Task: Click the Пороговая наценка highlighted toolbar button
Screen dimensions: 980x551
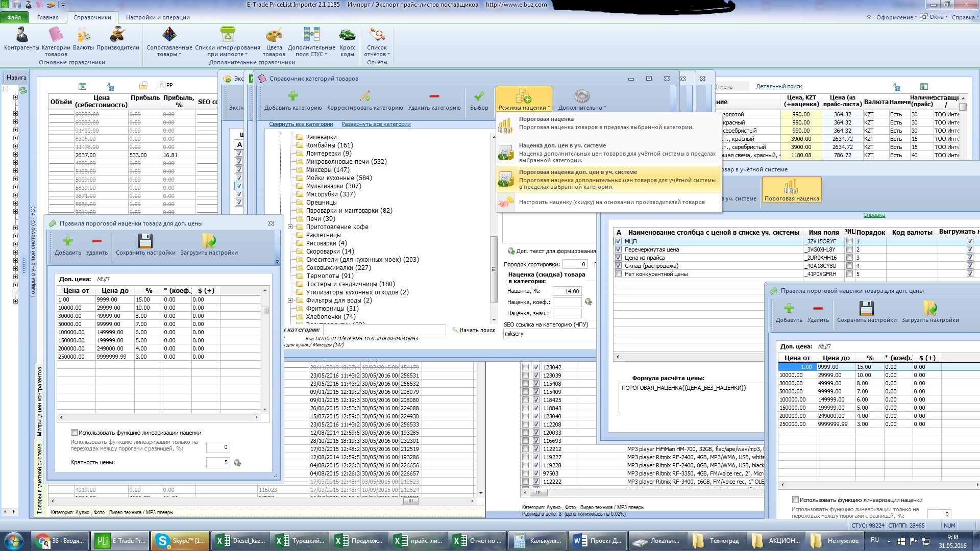Action: point(792,190)
